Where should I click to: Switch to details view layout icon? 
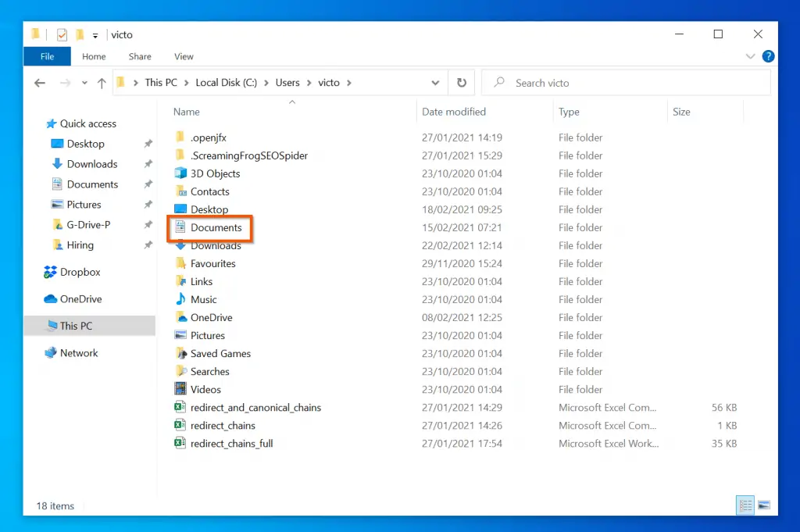click(745, 505)
